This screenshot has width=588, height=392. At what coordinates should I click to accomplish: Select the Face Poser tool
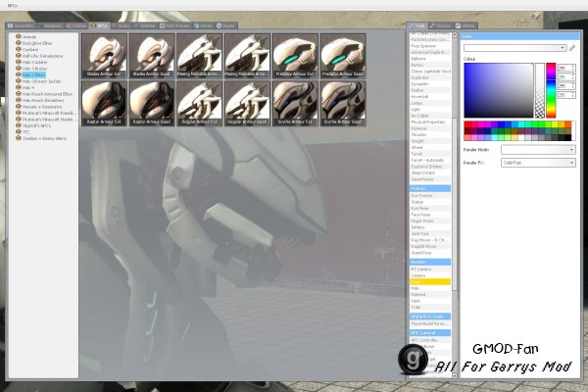430,215
